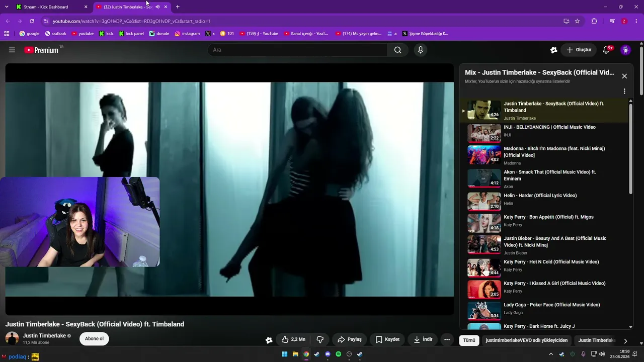The width and height of the screenshot is (644, 362).
Task: Close the Justin Timberlake YouTube tab
Action: point(166,7)
